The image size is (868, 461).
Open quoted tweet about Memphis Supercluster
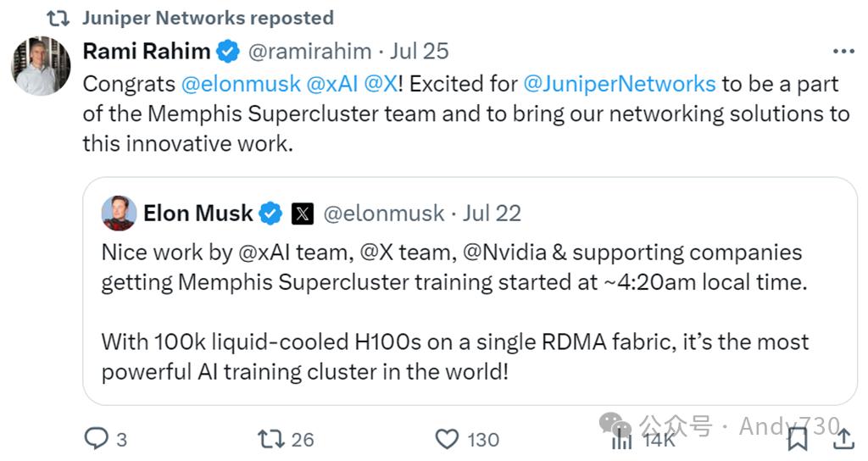click(x=470, y=314)
